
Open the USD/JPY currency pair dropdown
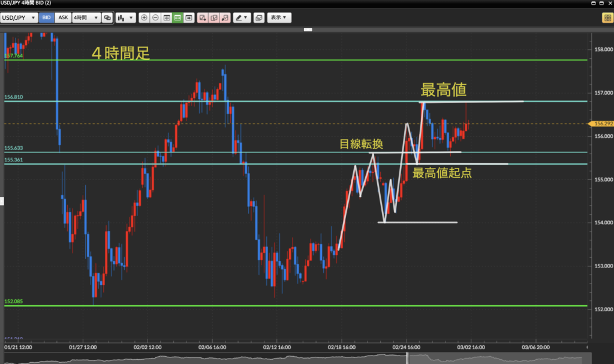click(19, 18)
